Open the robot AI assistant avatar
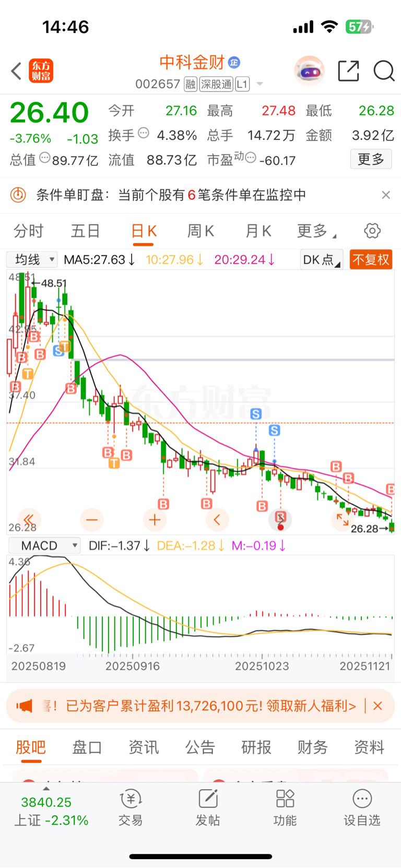 (x=309, y=70)
